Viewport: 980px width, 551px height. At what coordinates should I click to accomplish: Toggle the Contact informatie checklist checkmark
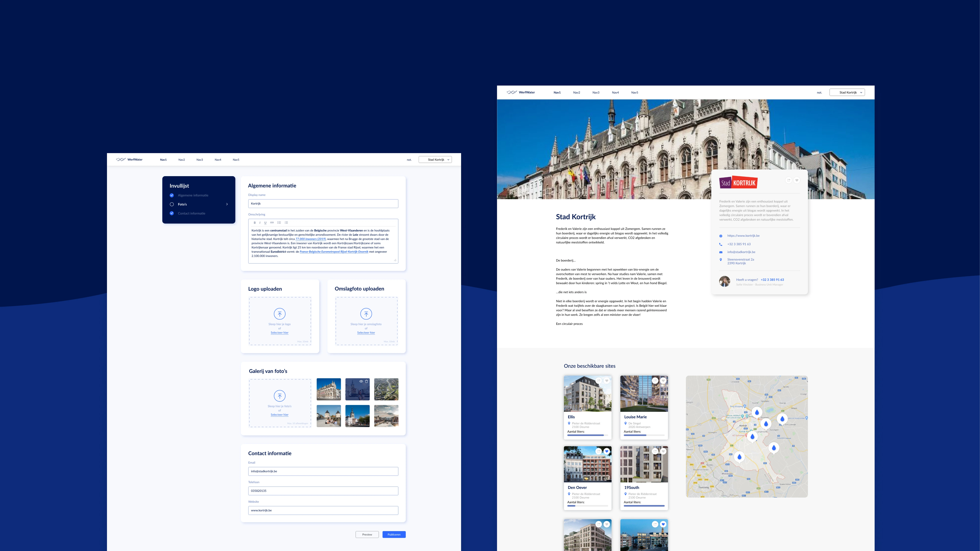coord(172,213)
